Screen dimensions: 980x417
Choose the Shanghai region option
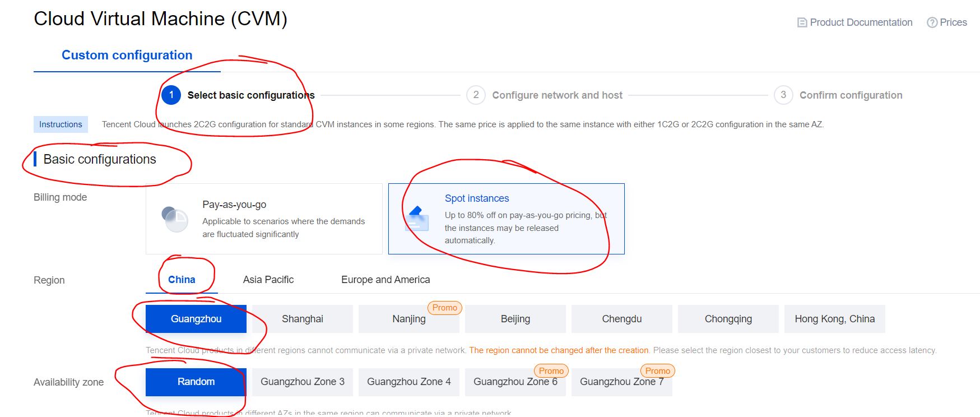pyautogui.click(x=303, y=319)
